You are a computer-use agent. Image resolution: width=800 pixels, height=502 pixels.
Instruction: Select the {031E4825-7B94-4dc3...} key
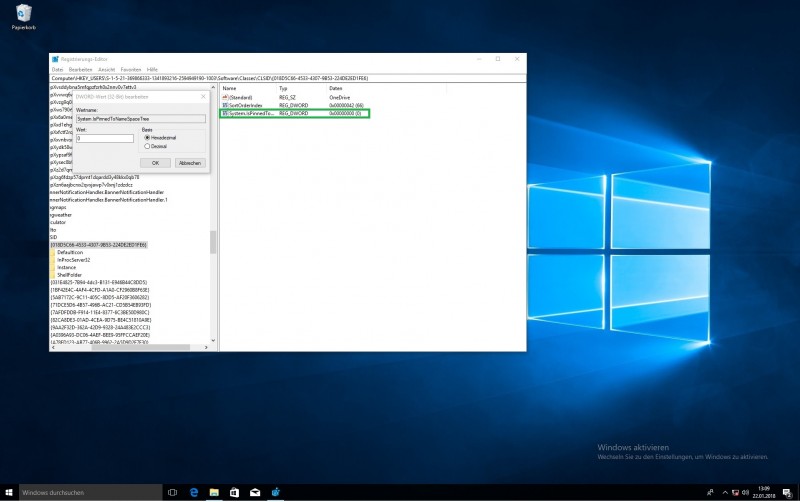coord(98,282)
